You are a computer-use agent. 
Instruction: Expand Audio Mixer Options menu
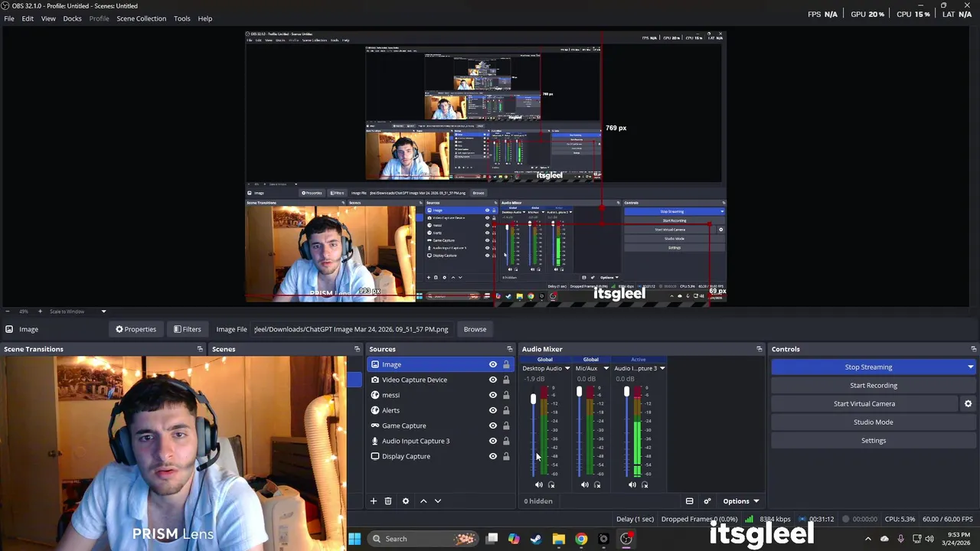tap(740, 501)
